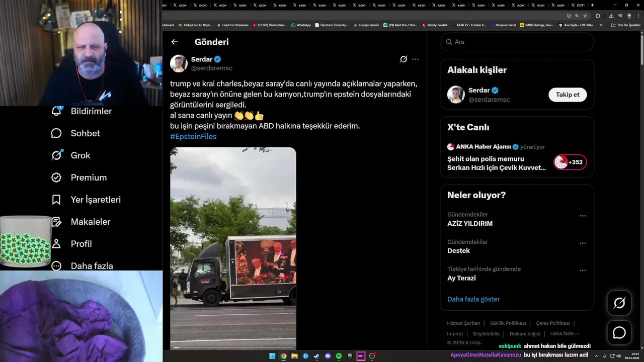Viewport: 644px width, 362px height.
Task: Open options for AZİZ YILDIRIM trend
Action: point(583,216)
